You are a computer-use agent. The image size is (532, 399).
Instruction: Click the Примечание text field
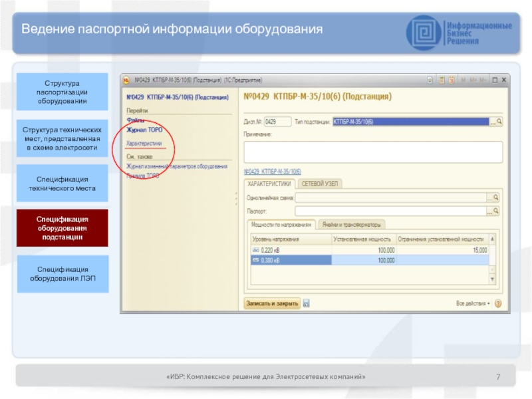point(372,152)
